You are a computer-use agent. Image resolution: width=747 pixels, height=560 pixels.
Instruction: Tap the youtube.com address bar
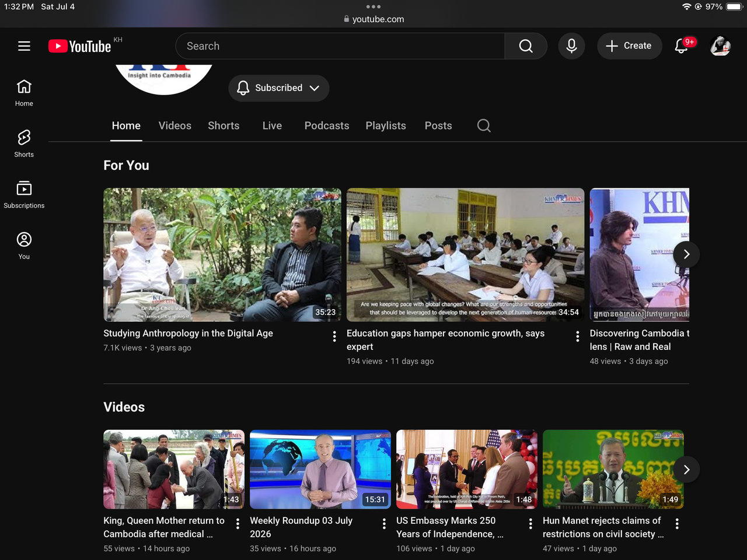373,19
